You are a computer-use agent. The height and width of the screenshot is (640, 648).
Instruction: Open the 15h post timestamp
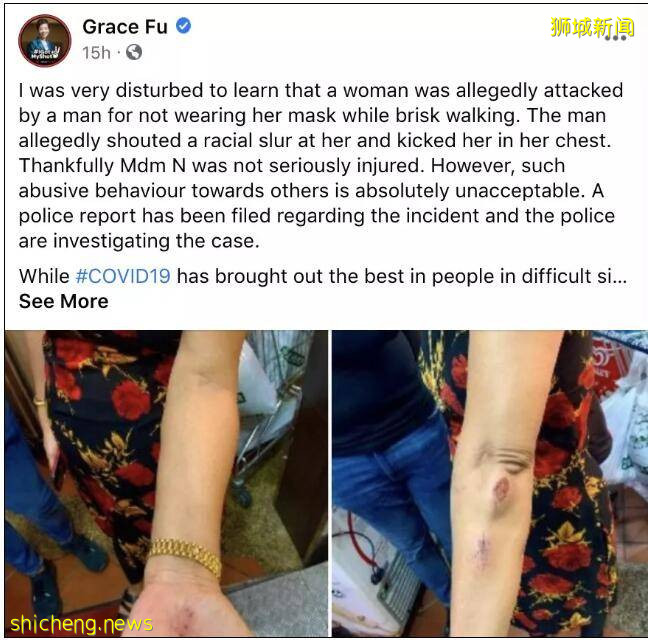96,52
